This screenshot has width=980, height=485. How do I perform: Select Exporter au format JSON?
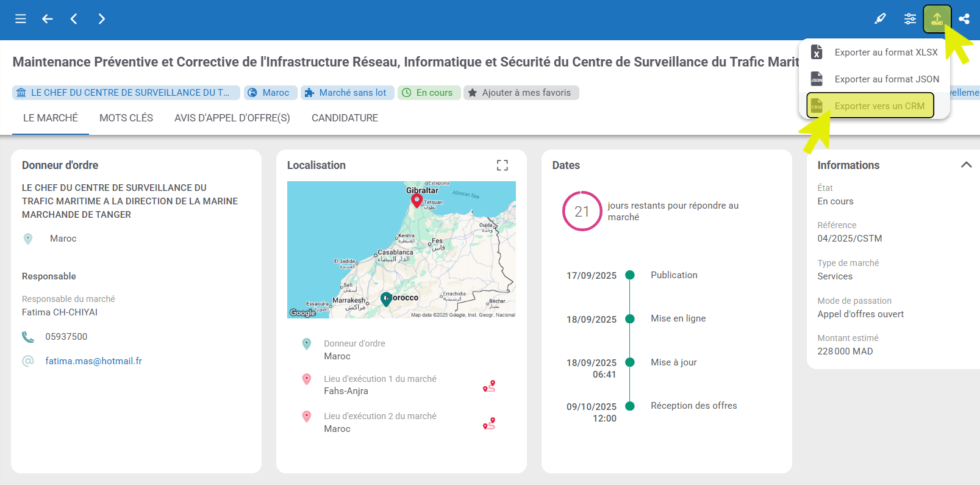(886, 79)
